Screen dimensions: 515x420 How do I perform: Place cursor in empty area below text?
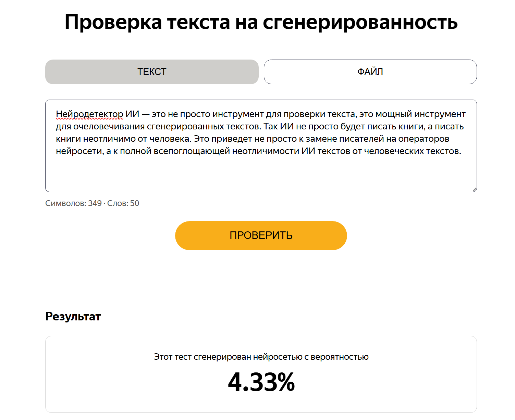260,173
